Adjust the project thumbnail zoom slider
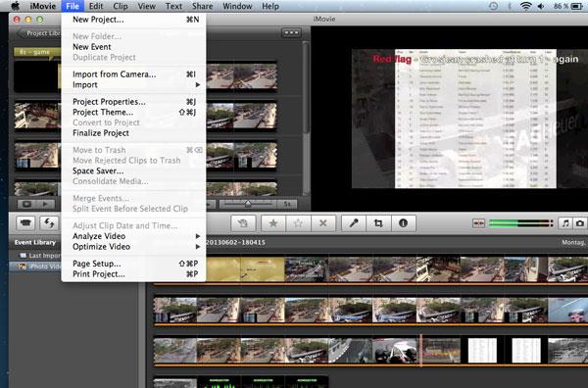Viewport: 588px width, 388px height. click(248, 204)
